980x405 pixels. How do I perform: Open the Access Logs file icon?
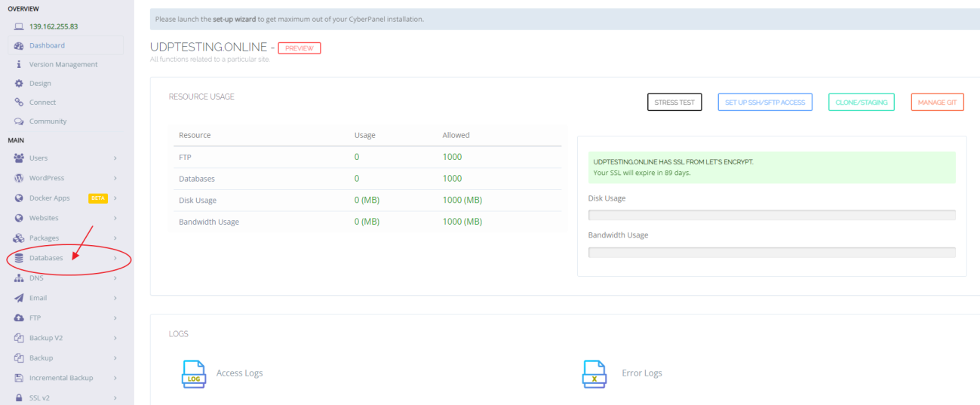[x=194, y=373]
